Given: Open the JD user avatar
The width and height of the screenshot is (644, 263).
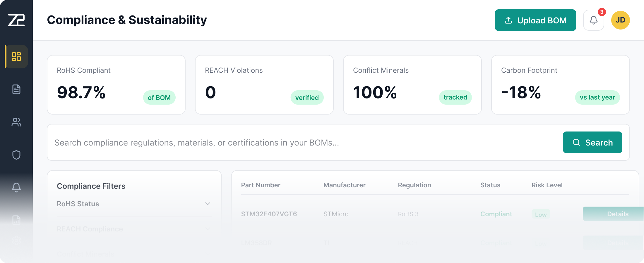Looking at the screenshot, I should click(621, 20).
